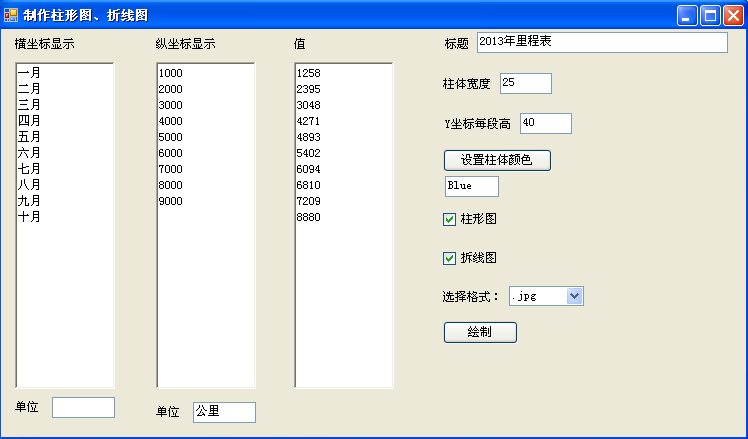This screenshot has width=748, height=439.
Task: Select 五月 in the horizontal axis list
Action: pos(29,137)
